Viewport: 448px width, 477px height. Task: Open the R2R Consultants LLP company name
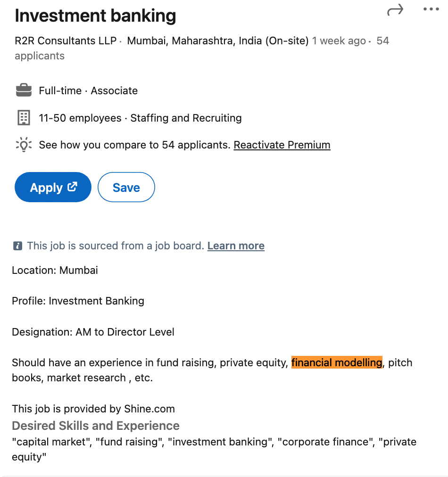66,41
